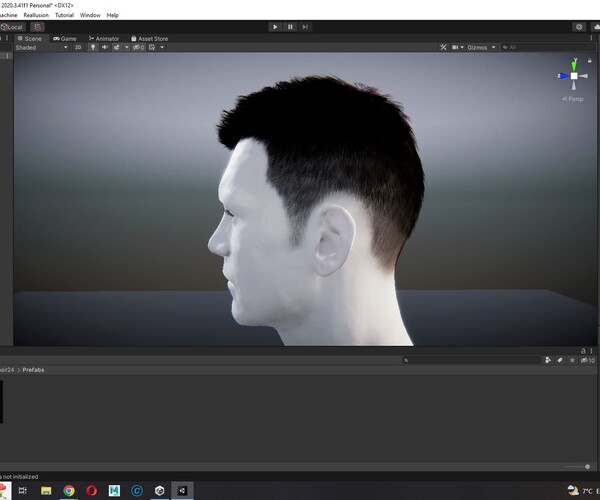The height and width of the screenshot is (500, 600).
Task: Switch to Unity Editor taskbar icon
Action: 182,490
